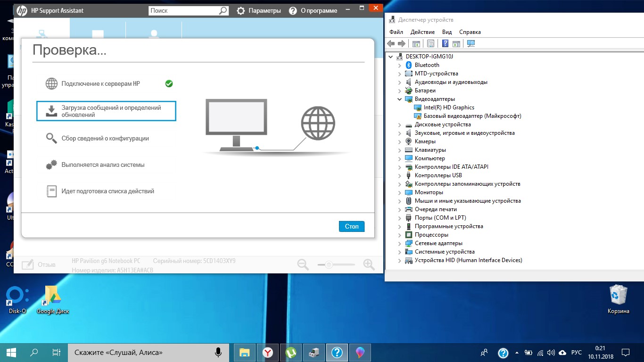Viewport: 644px width, 362px height.
Task: Open Параметры gear icon in HP Support Assistant
Action: coord(241,10)
